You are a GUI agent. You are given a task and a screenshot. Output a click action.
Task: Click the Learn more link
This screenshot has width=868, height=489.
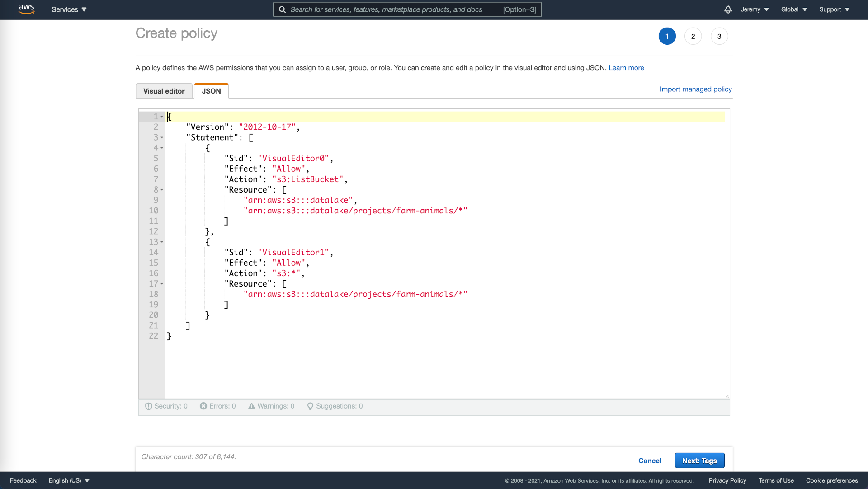626,68
